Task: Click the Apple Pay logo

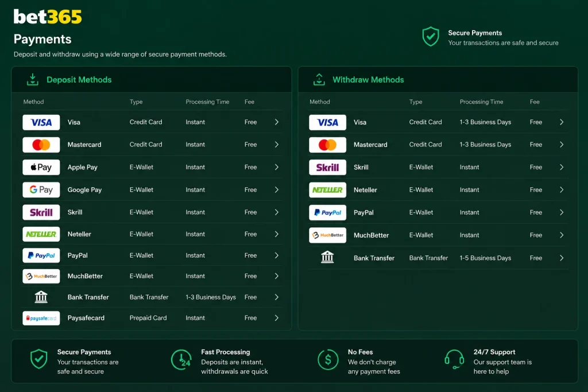Action: pyautogui.click(x=41, y=167)
